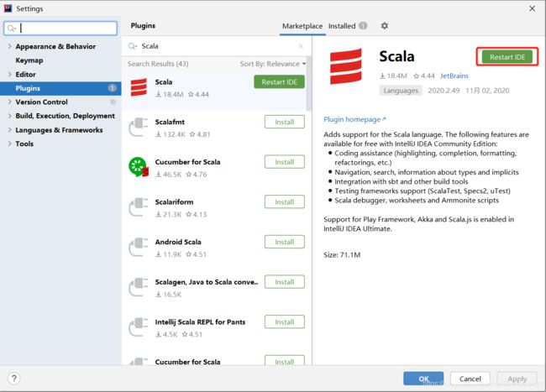Click the plugin list vertical scrollbar
Screen dimensions: 546x392
click(309, 84)
